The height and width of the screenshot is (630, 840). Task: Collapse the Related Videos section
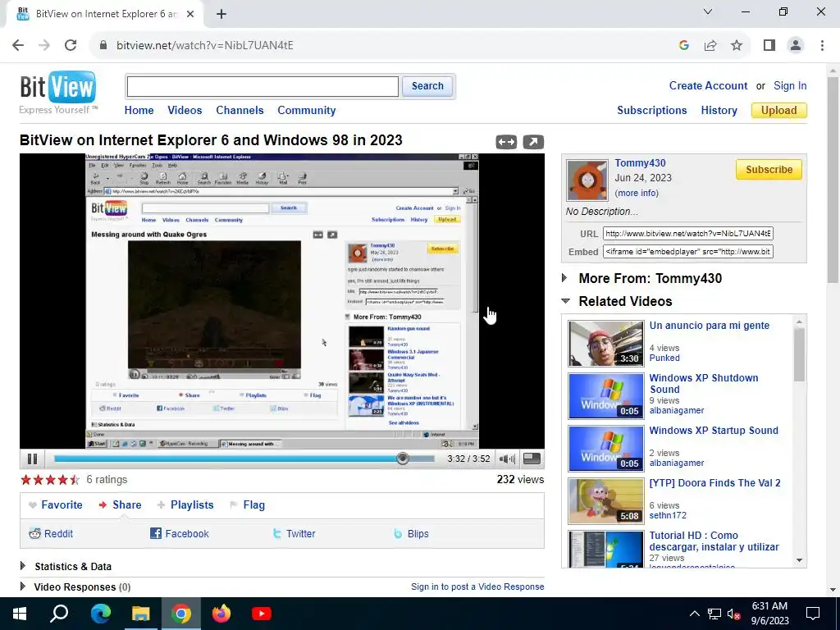coord(565,301)
